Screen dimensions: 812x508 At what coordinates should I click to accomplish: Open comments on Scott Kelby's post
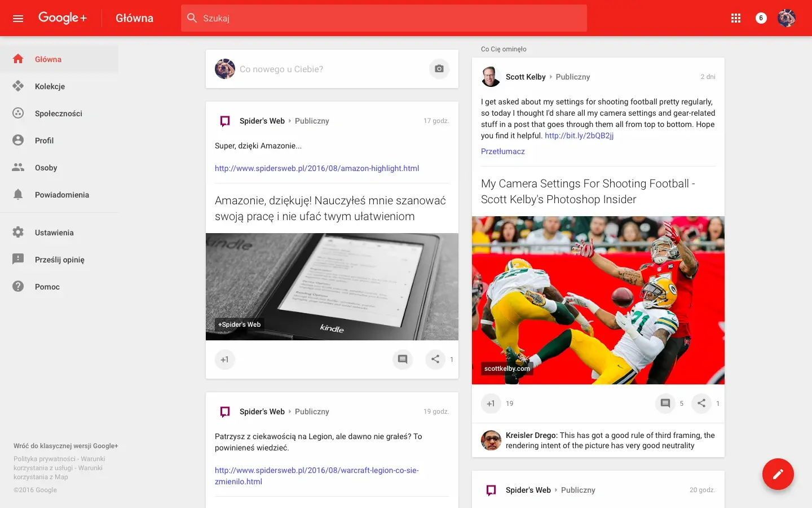(x=665, y=403)
